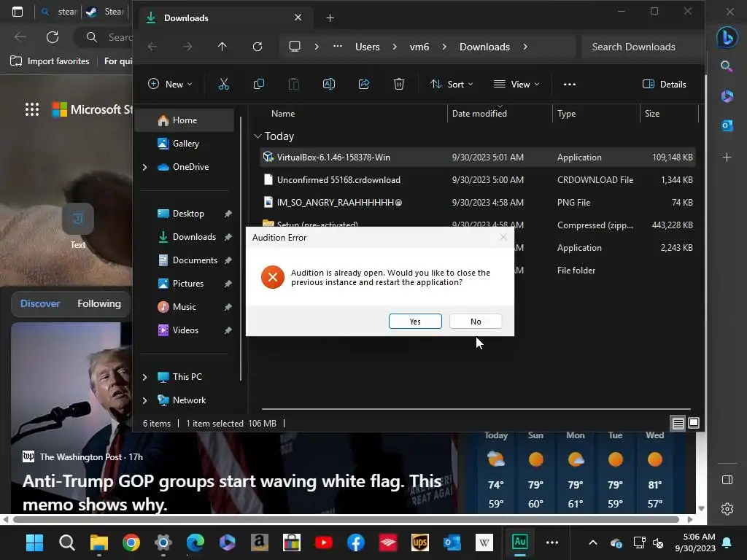This screenshot has height=560, width=747.
Task: Click the Paste clipboard icon in the toolbar
Action: click(294, 85)
